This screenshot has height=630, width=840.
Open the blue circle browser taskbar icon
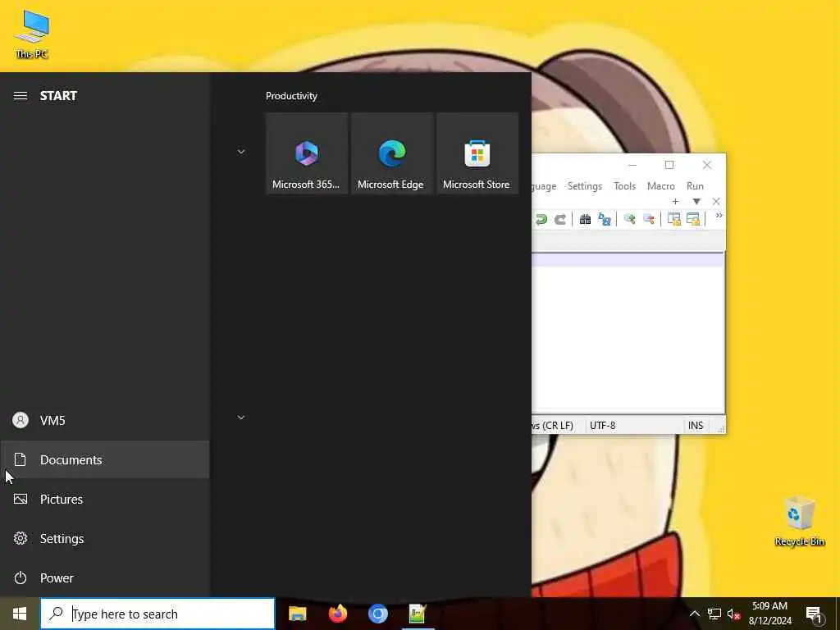(x=377, y=614)
